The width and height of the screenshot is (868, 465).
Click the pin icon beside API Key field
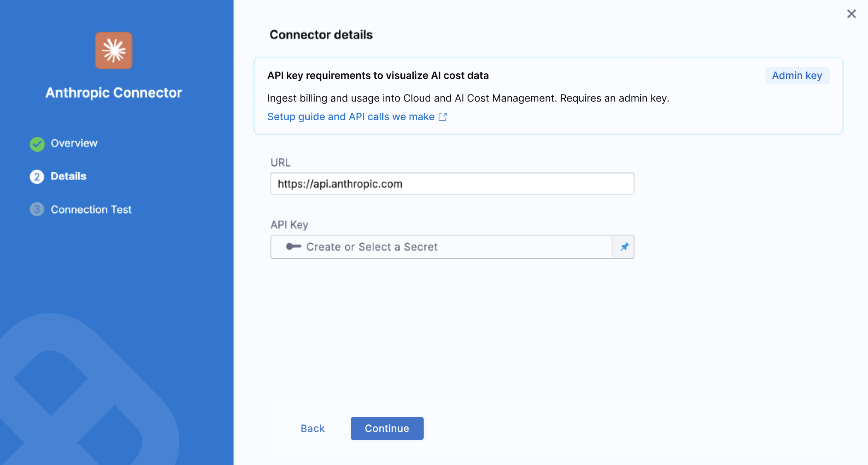624,247
